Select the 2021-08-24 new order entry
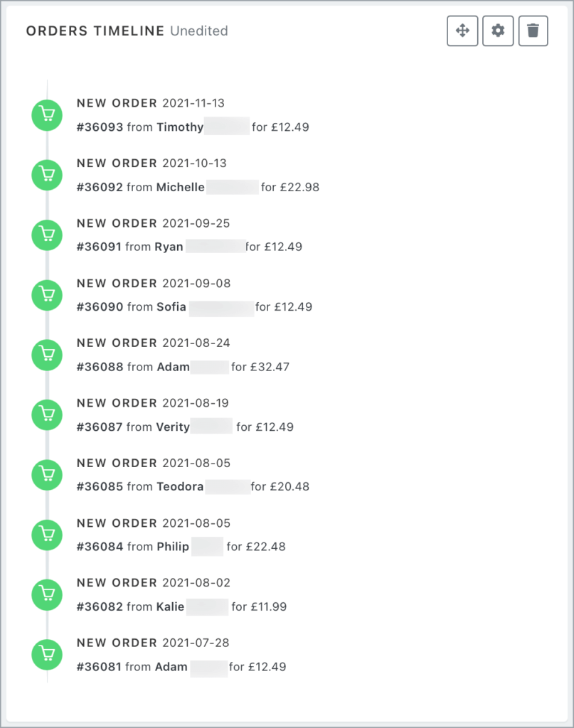 pyautogui.click(x=153, y=343)
